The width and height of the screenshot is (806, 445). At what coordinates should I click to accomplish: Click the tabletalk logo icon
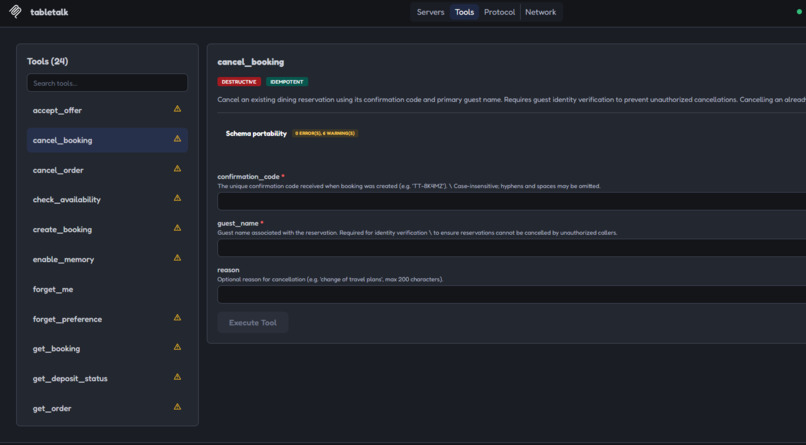click(15, 11)
